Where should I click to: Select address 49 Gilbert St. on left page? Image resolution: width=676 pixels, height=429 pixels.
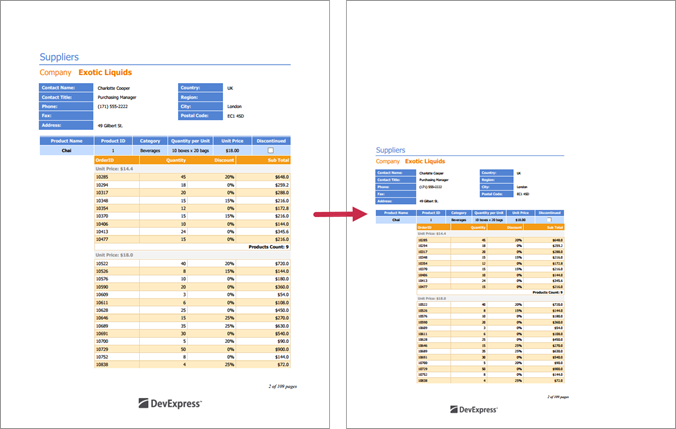tap(110, 126)
